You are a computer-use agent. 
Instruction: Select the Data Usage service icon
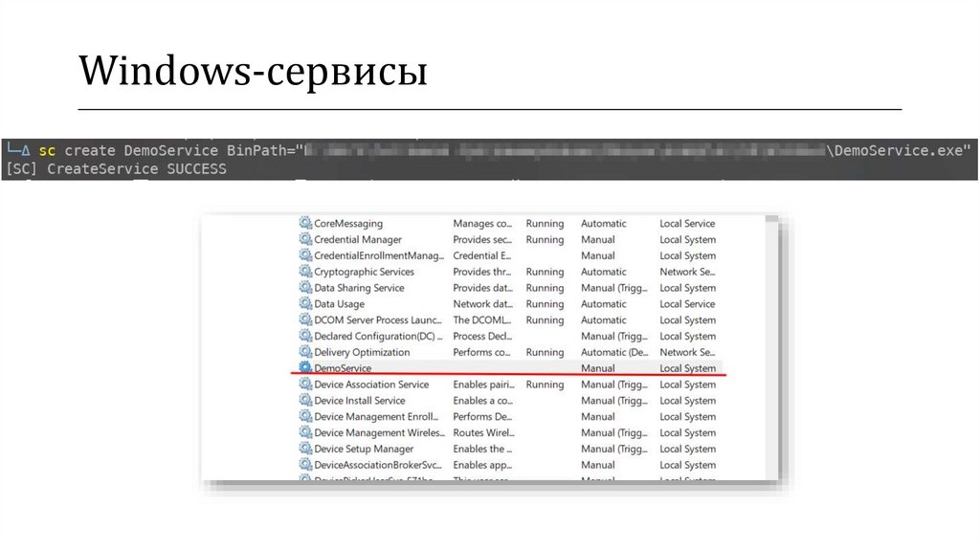(305, 304)
